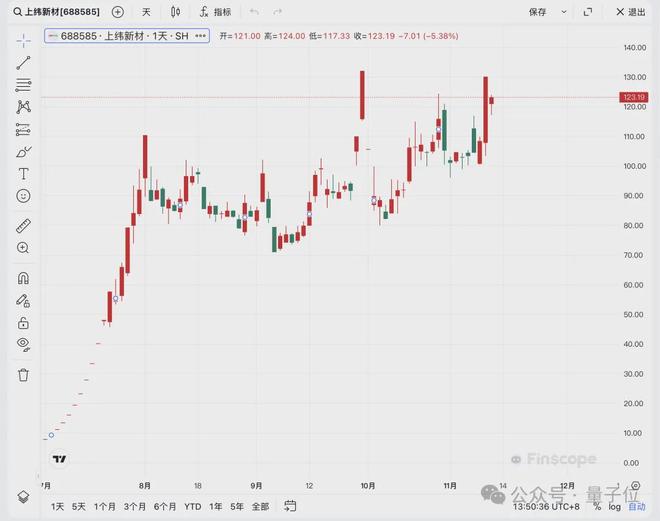Add a symbol with the plus icon
The image size is (660, 521).
click(118, 12)
